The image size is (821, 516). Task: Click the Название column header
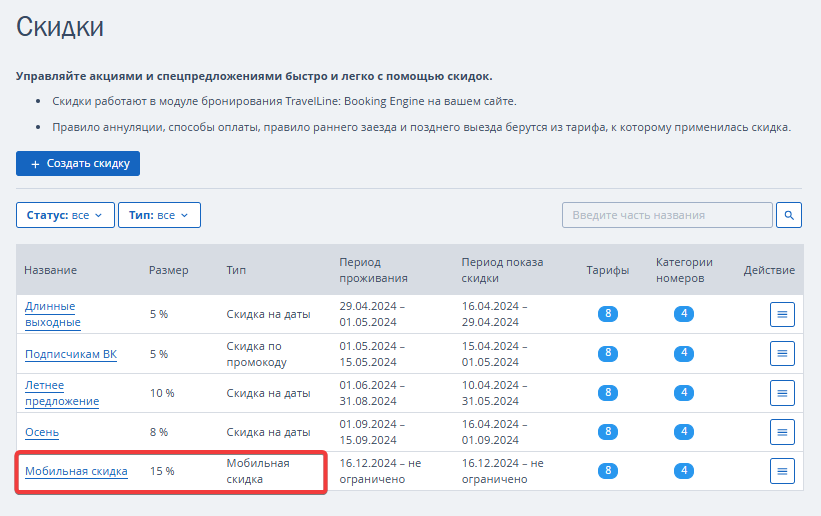pyautogui.click(x=50, y=270)
